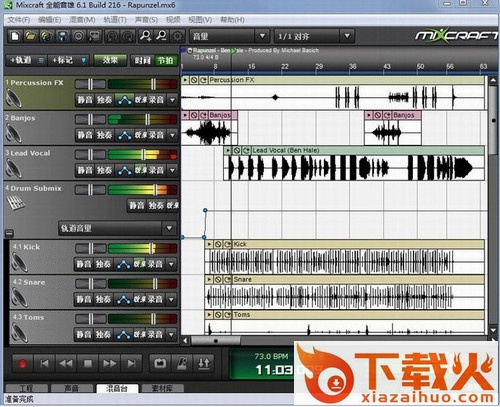Mute (静音) the Percussion FX track

85,100
